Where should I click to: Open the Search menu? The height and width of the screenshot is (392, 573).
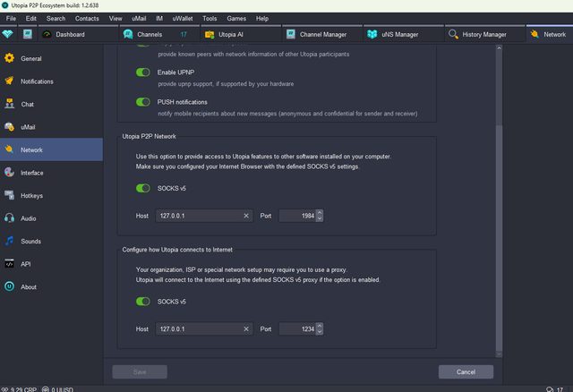(56, 18)
